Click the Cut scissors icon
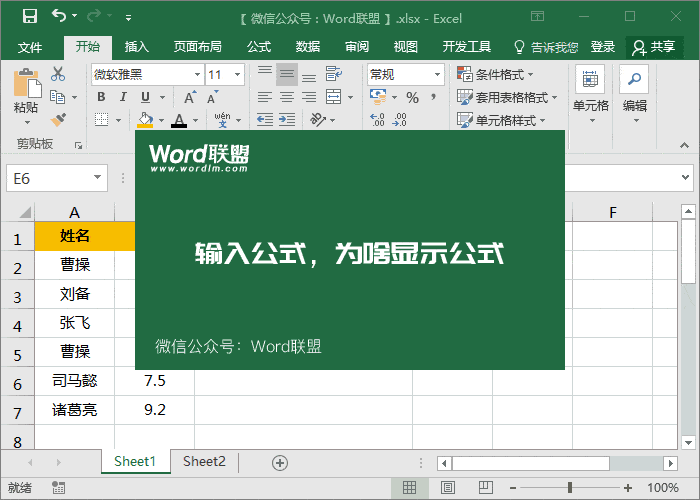The width and height of the screenshot is (700, 500). click(58, 74)
